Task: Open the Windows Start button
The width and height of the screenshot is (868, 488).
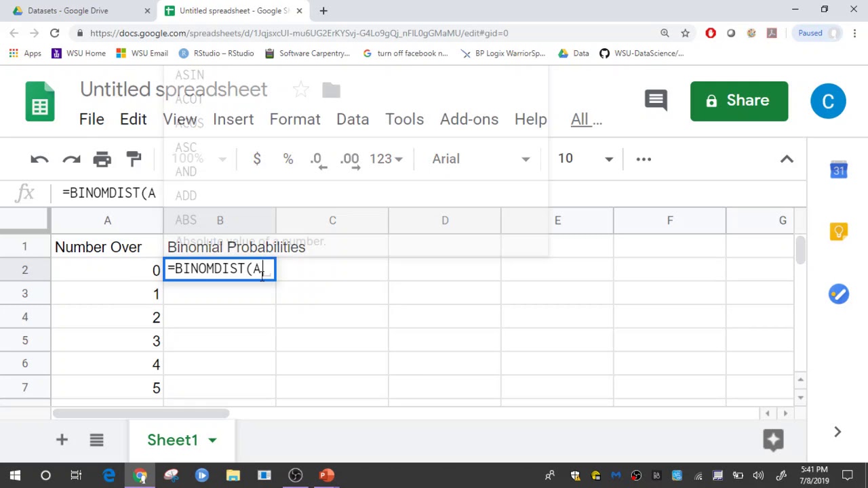Action: point(15,475)
